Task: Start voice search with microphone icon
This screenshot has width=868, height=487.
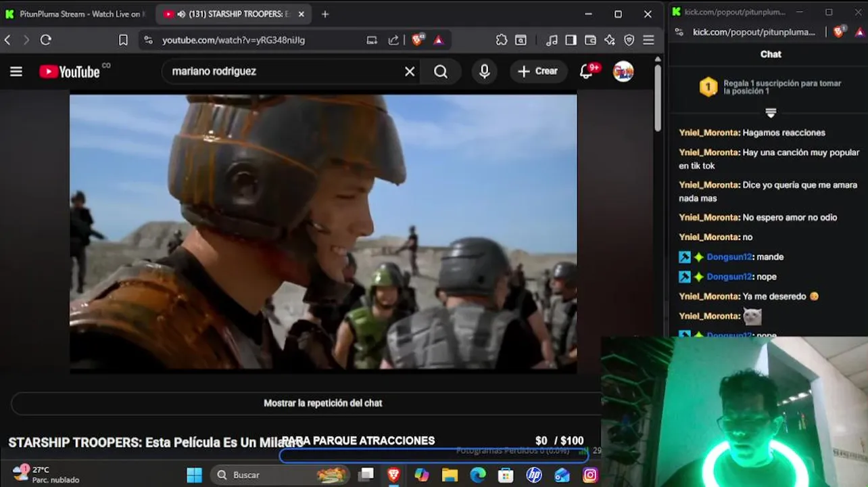Action: [x=484, y=71]
